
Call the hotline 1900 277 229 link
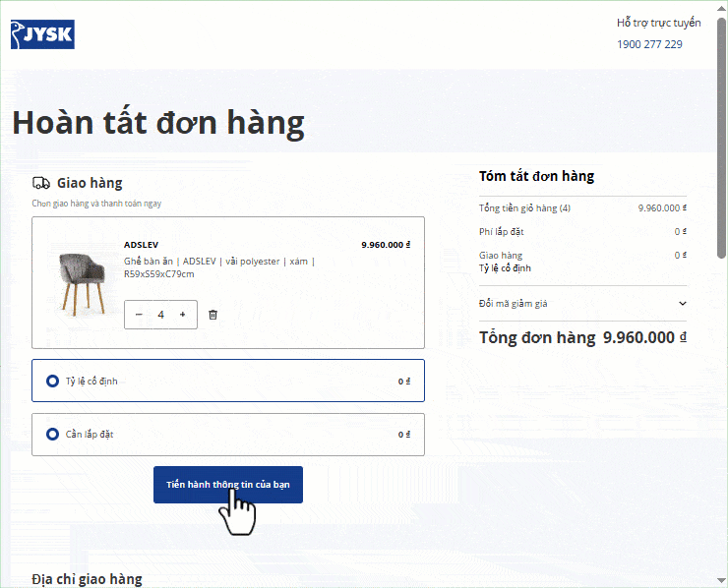click(x=649, y=44)
